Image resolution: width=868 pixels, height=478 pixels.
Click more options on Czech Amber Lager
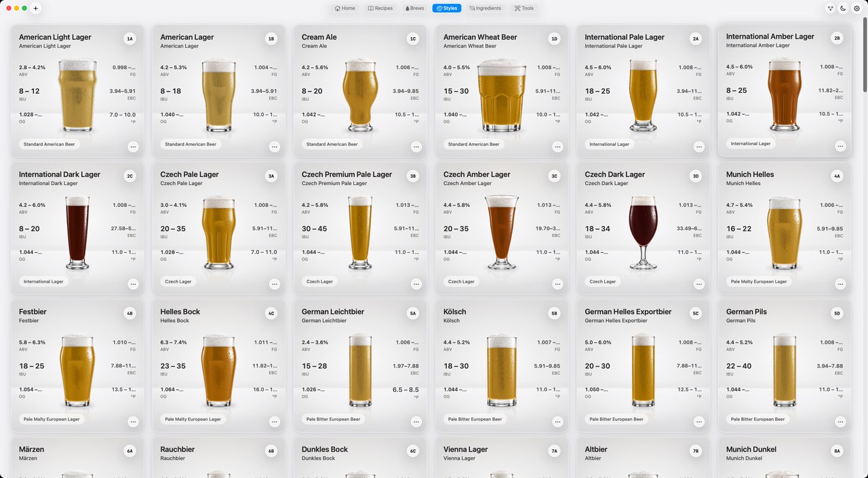(557, 284)
